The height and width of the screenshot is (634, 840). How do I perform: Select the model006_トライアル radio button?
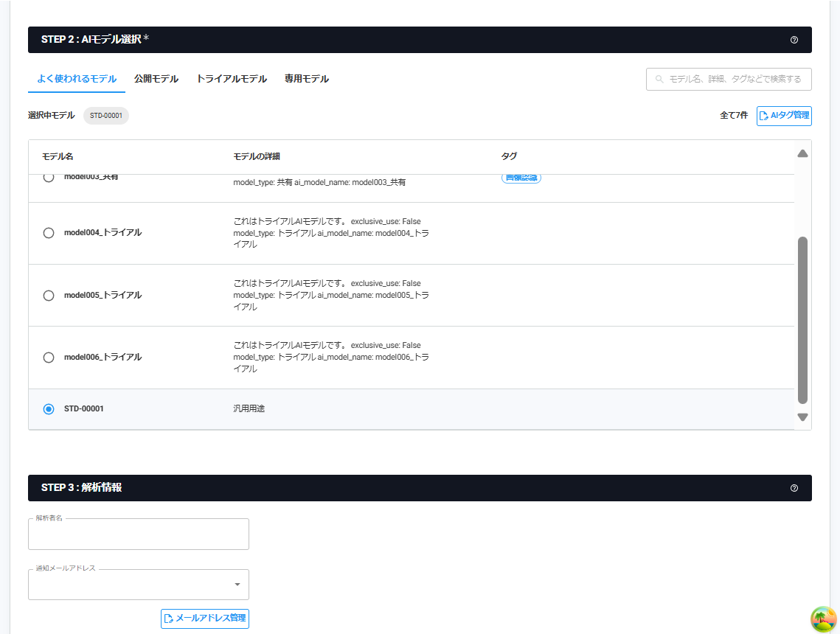point(49,358)
